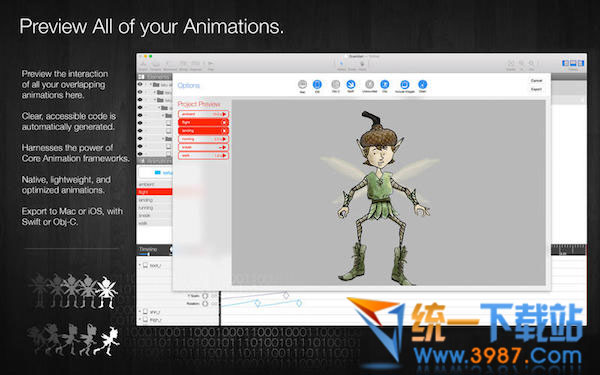
Task: Expand the bottom layer row in timeline
Action: pyautogui.click(x=140, y=320)
